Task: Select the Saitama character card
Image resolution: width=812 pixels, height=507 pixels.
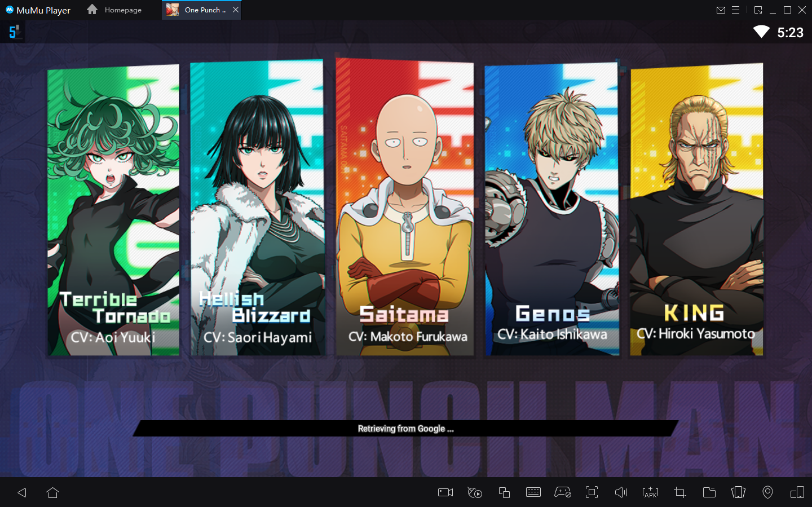Action: coord(405,209)
